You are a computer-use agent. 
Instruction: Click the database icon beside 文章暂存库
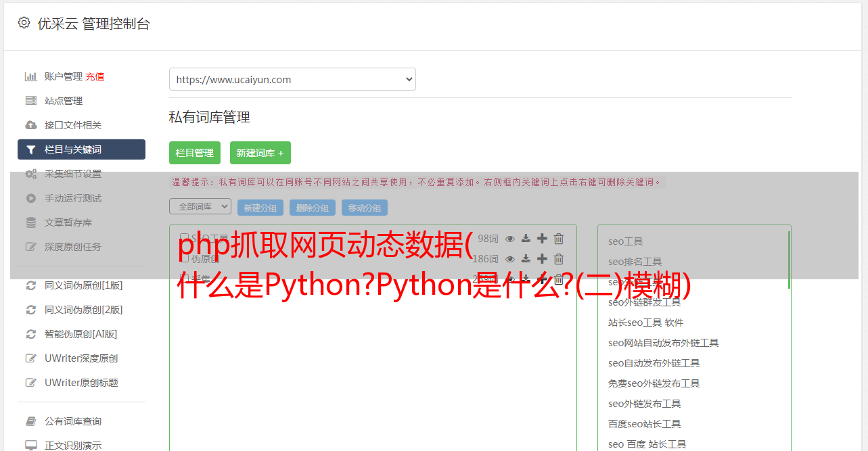click(x=31, y=222)
